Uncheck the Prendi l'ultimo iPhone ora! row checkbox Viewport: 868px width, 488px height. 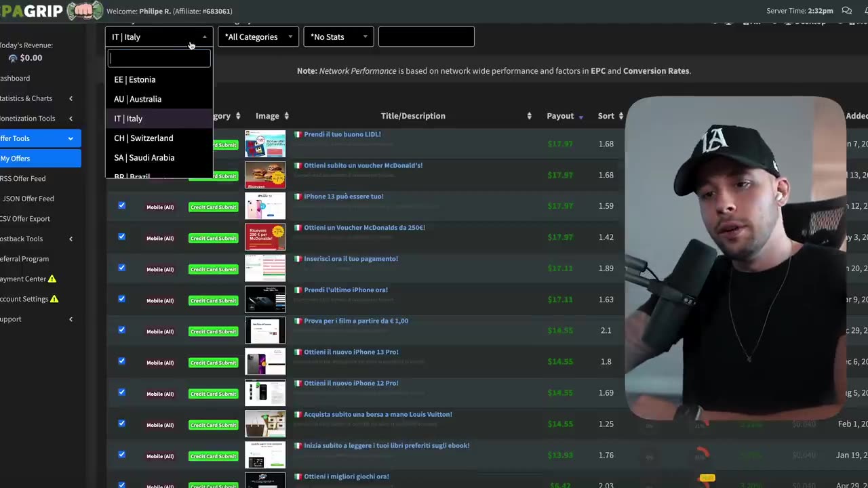121,299
